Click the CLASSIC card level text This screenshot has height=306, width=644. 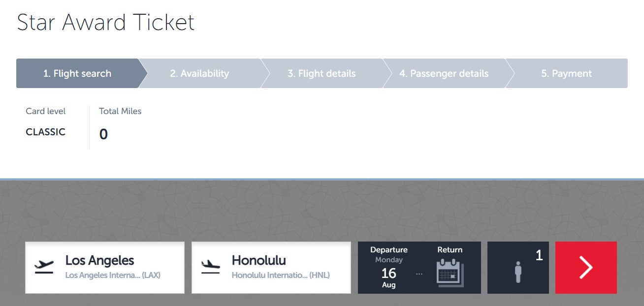click(45, 132)
